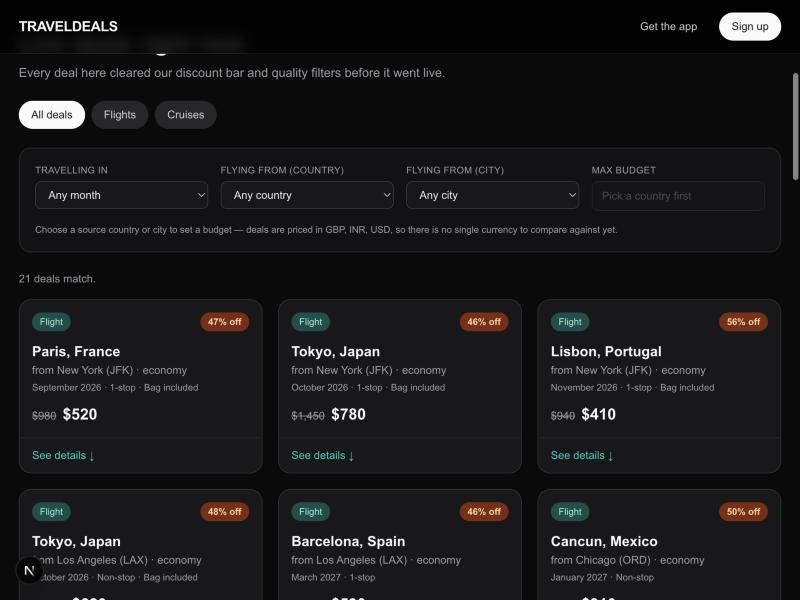Open See details for Paris, France
Image resolution: width=800 pixels, height=600 pixels.
(63, 455)
